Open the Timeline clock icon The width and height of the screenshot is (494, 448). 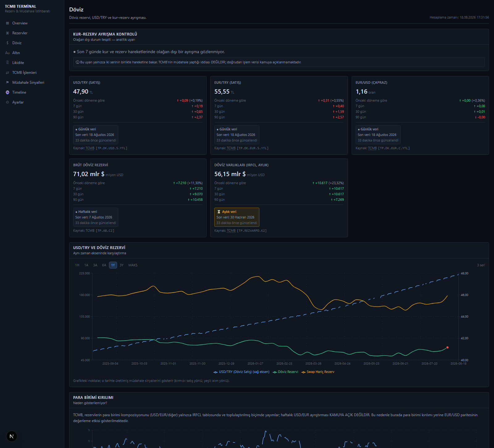7,92
